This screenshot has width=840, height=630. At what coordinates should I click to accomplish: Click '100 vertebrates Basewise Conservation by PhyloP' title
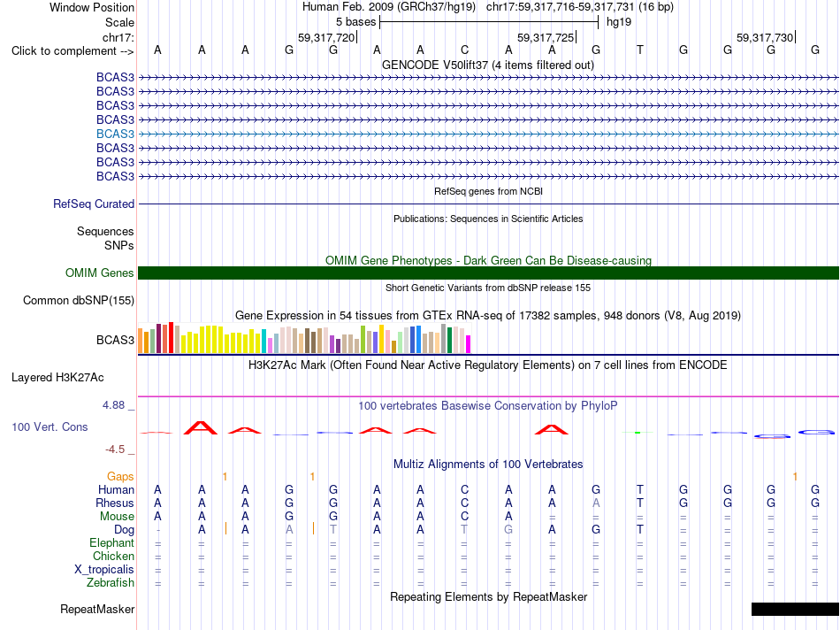click(488, 406)
